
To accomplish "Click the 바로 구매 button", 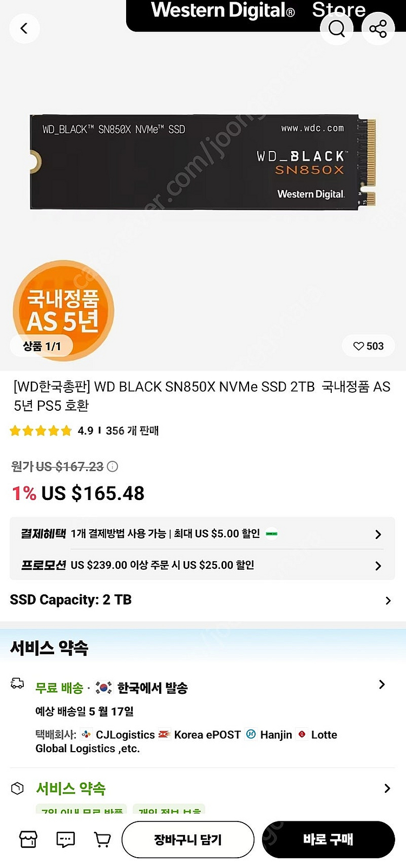I will (x=328, y=839).
